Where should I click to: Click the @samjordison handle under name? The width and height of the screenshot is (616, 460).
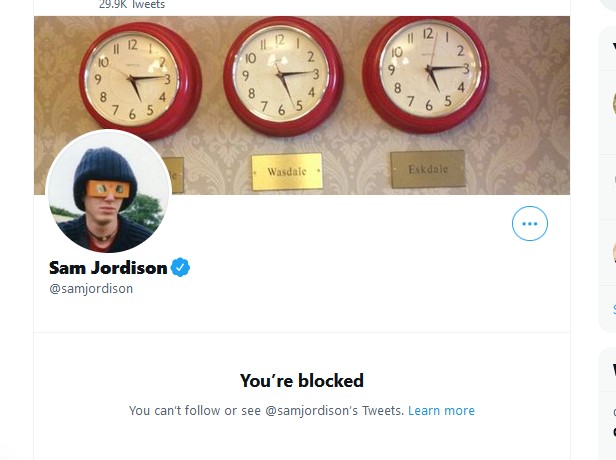tap(91, 289)
